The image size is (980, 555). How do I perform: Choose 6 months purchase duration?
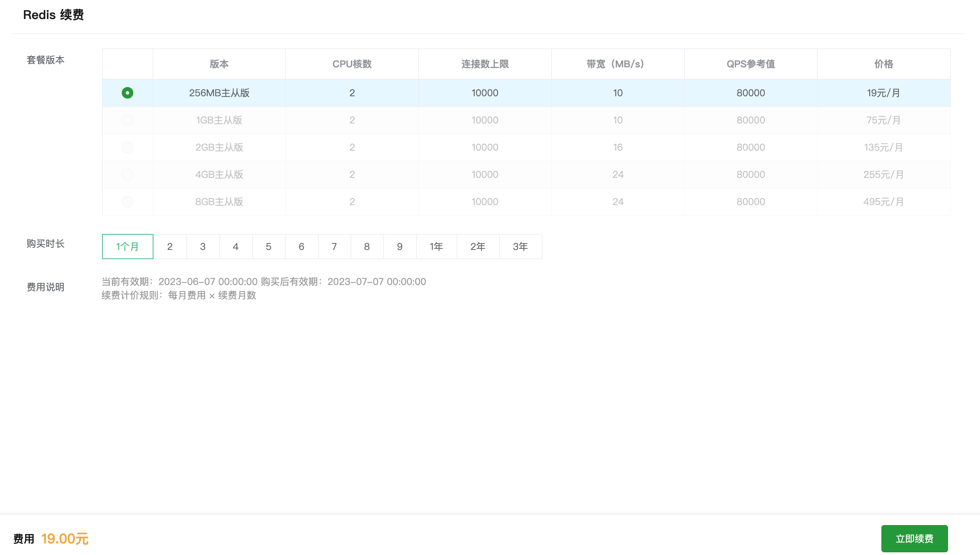(x=301, y=247)
